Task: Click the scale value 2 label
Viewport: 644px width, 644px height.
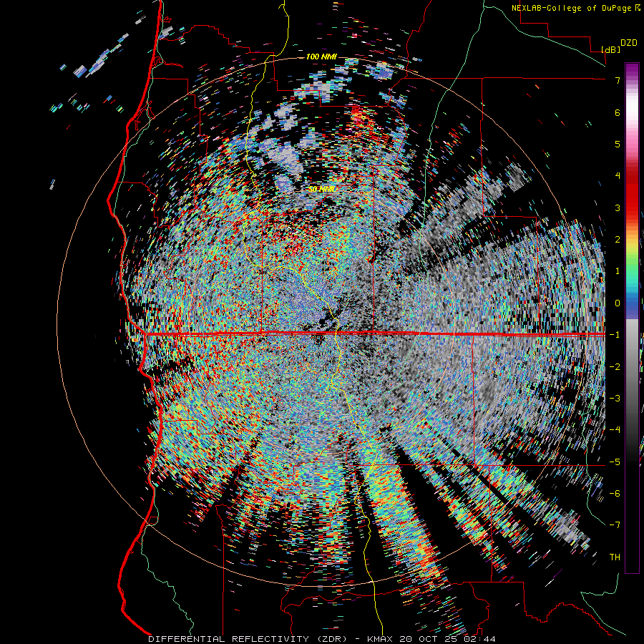Action: click(x=618, y=240)
